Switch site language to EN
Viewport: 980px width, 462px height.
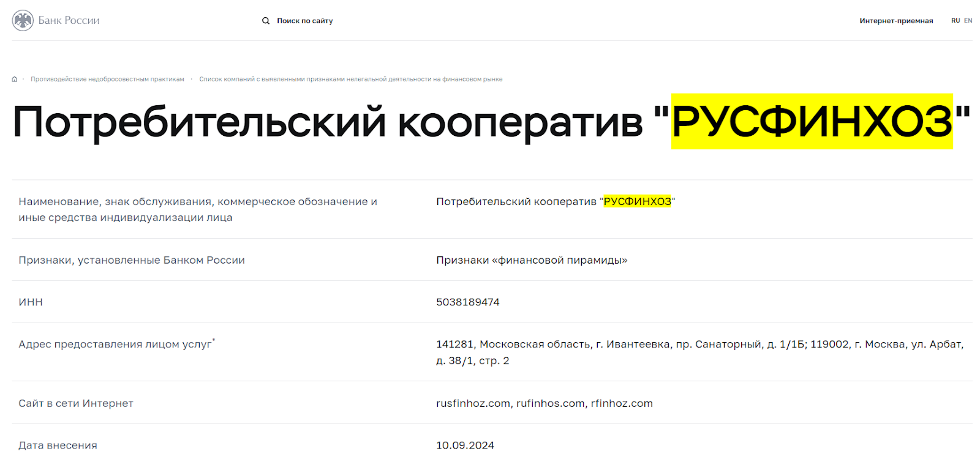click(x=968, y=21)
